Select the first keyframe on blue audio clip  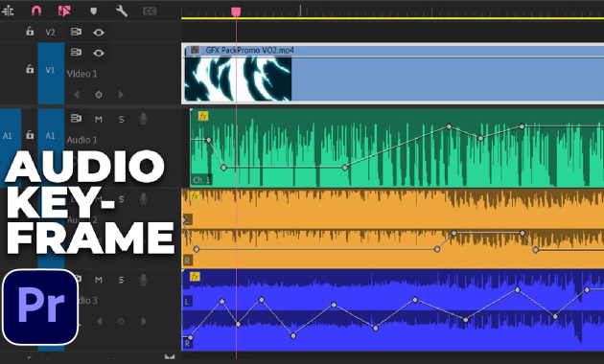click(190, 337)
